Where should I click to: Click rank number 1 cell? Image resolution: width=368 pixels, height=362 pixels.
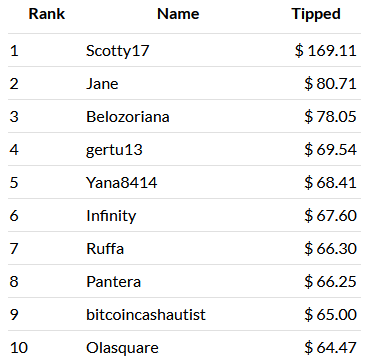(x=14, y=51)
